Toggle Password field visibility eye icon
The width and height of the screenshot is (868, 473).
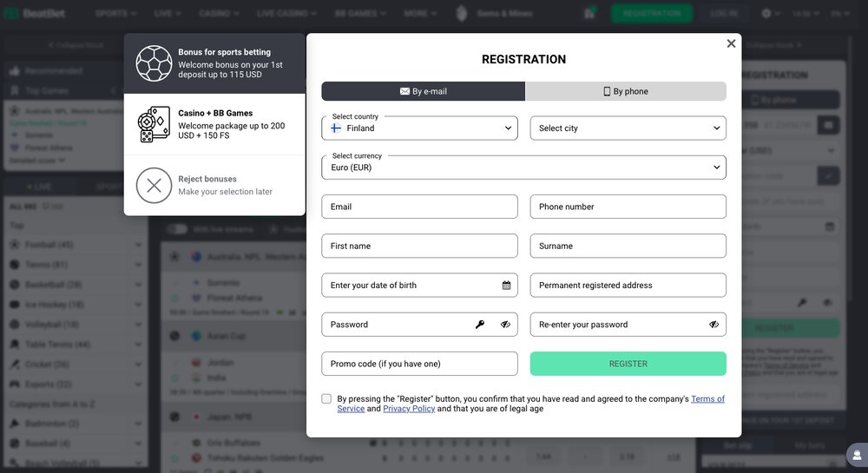505,325
